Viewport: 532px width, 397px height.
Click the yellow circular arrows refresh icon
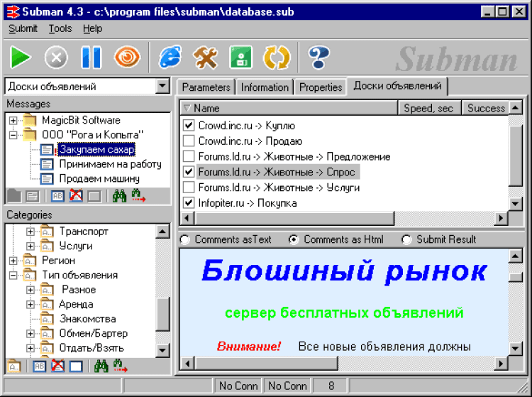coord(277,57)
